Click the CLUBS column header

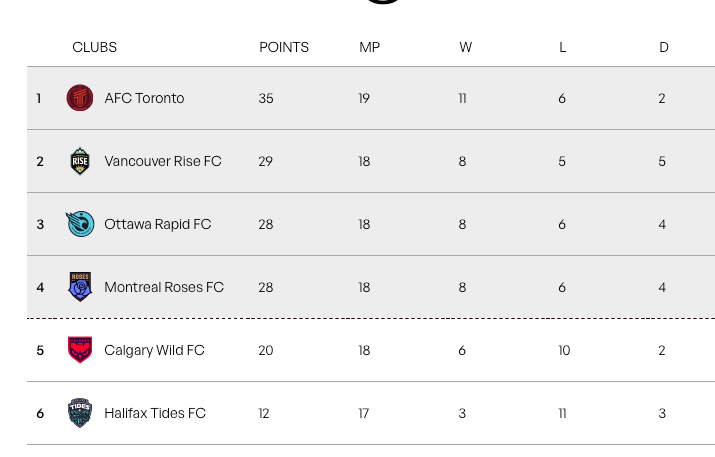coord(95,47)
